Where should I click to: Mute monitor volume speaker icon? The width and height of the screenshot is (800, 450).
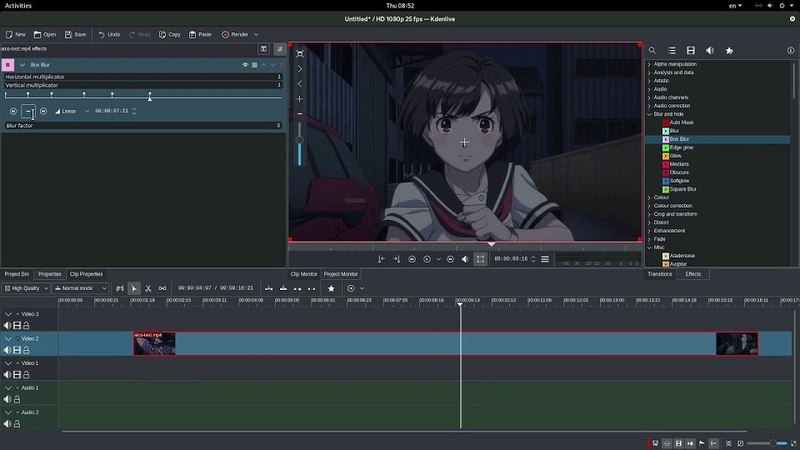pos(465,259)
